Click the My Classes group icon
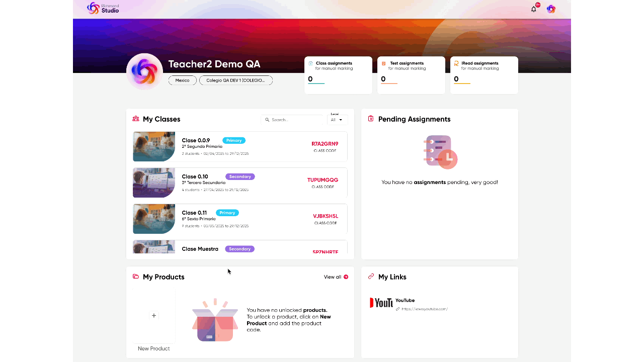The width and height of the screenshot is (644, 362). coord(136,119)
